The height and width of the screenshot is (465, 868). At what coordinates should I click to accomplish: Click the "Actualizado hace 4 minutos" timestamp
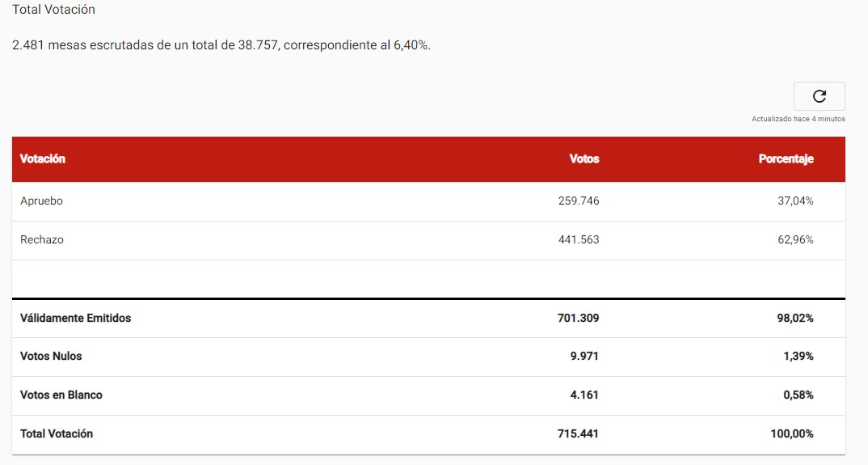[x=798, y=119]
